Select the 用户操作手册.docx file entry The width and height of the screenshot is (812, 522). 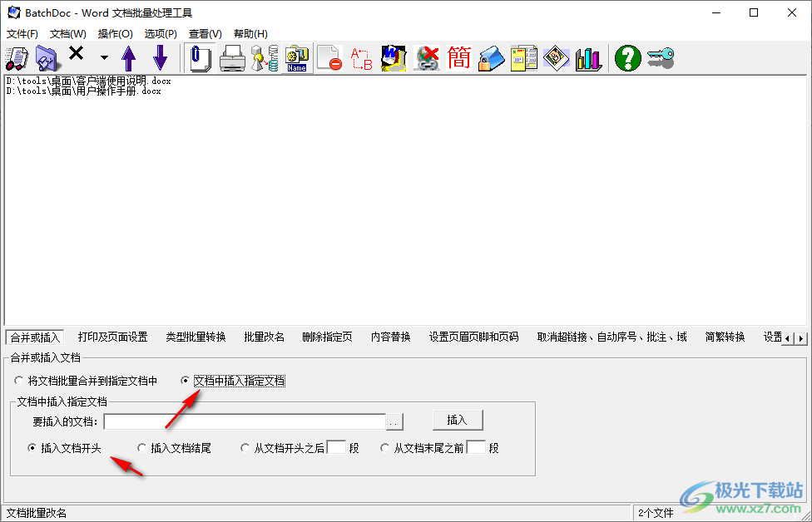[84, 91]
